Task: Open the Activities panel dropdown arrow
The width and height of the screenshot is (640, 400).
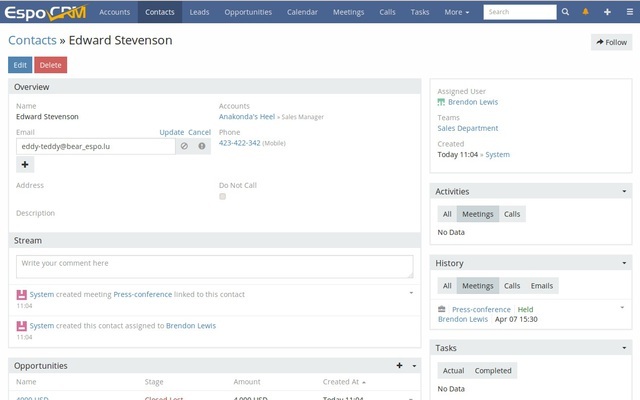Action: coord(624,191)
